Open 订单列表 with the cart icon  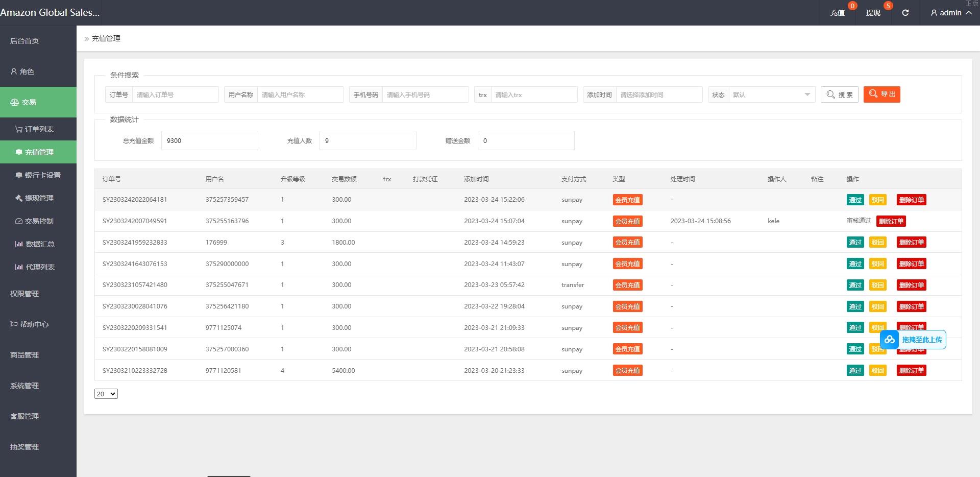pos(35,129)
